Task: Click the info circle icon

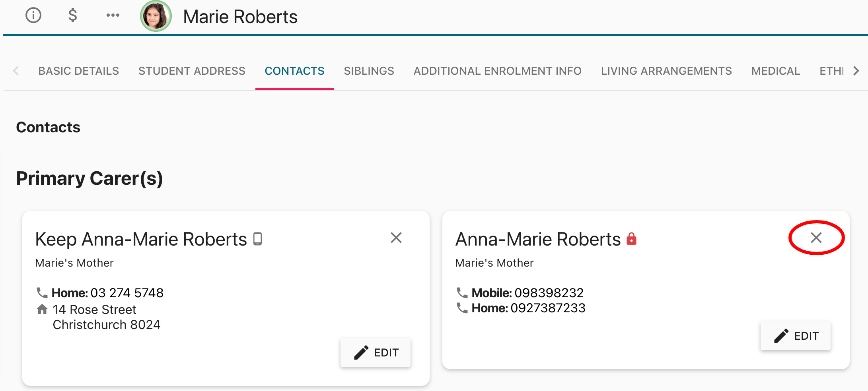Action: (x=33, y=15)
